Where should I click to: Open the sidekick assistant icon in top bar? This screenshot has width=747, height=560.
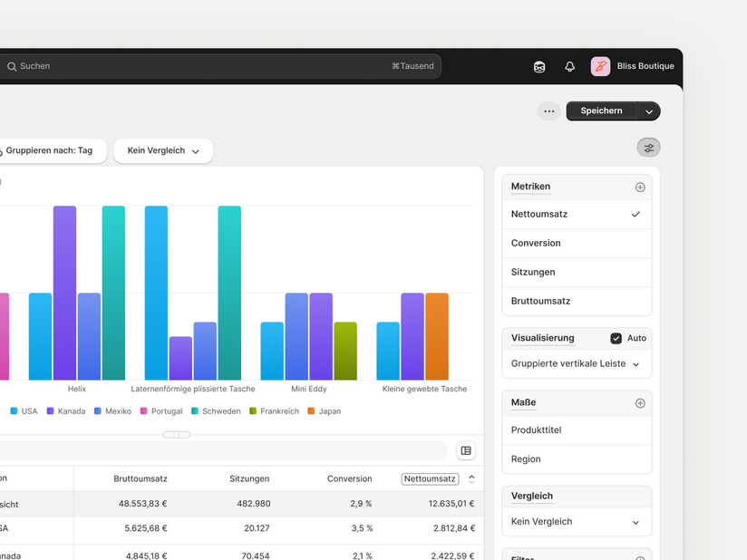click(539, 67)
